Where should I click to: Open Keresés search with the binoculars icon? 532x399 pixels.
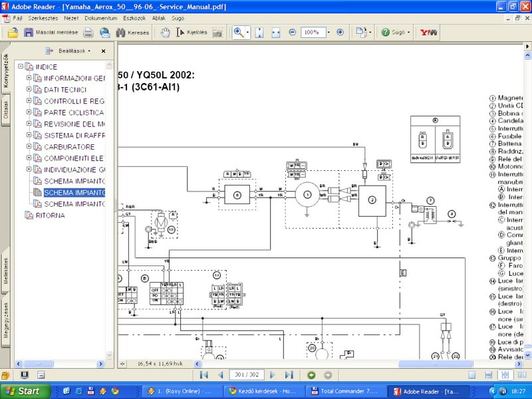(132, 33)
